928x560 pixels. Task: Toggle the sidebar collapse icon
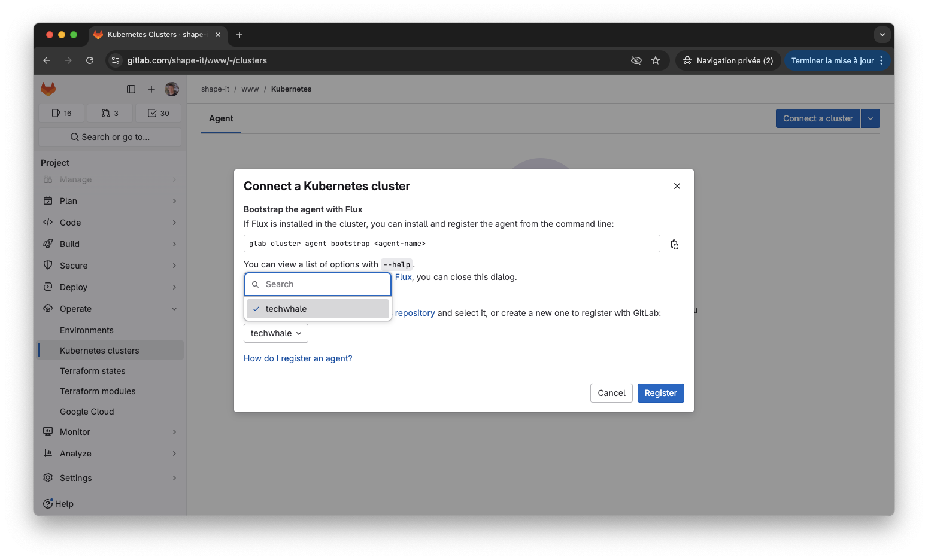tap(131, 89)
